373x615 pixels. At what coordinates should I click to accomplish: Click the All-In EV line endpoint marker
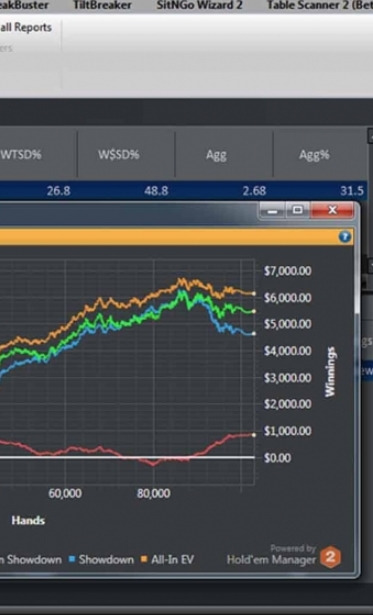[x=254, y=293]
